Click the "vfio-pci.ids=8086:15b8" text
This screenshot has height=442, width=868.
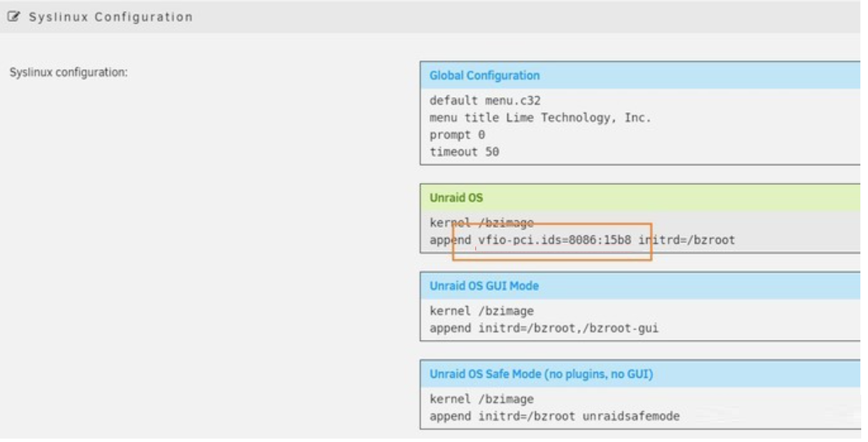pos(555,240)
